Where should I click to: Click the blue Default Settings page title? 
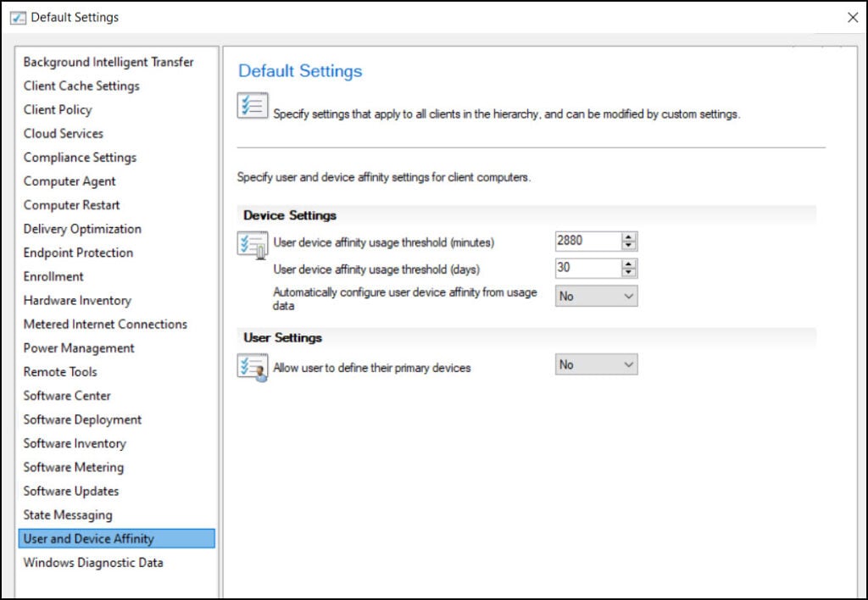coord(300,71)
